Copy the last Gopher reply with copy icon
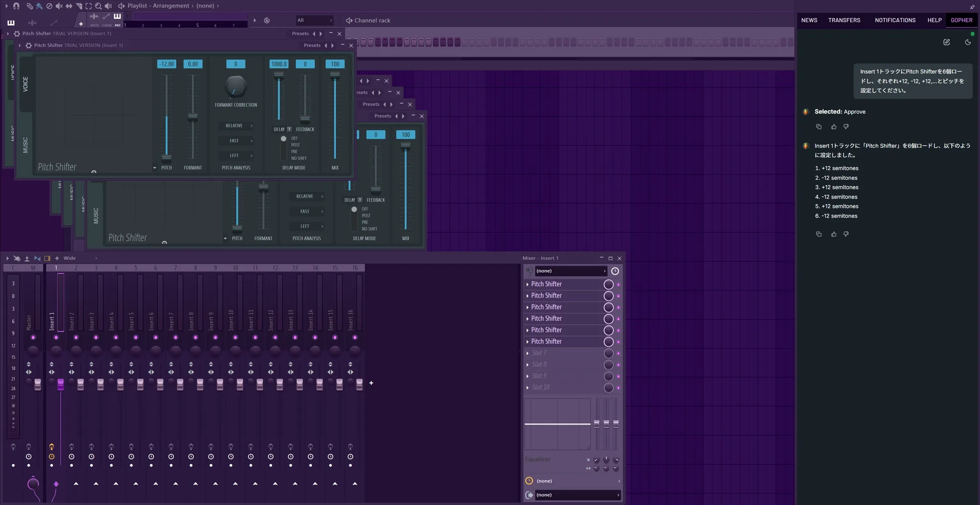The height and width of the screenshot is (505, 980). (x=819, y=234)
